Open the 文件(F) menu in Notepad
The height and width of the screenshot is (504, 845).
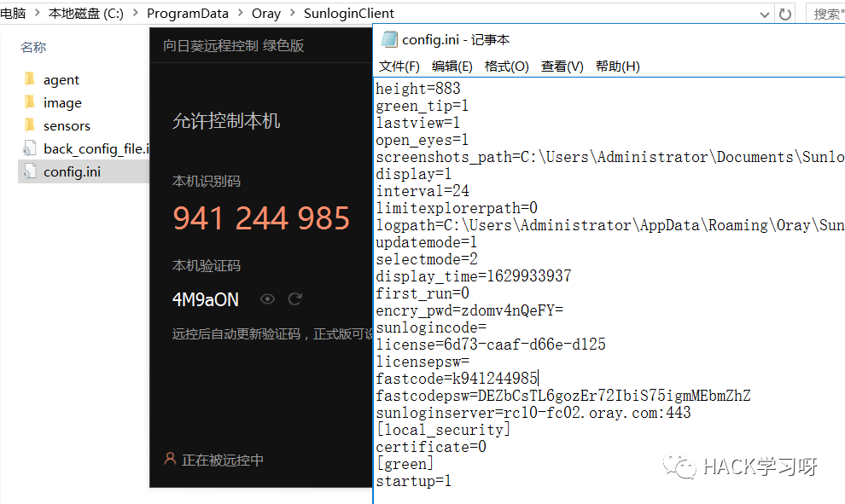(399, 67)
